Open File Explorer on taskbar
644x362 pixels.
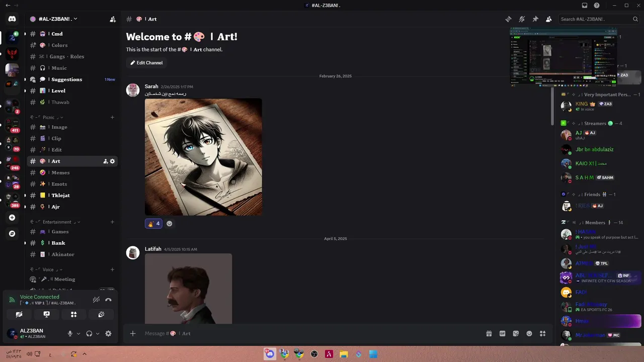tap(344, 354)
